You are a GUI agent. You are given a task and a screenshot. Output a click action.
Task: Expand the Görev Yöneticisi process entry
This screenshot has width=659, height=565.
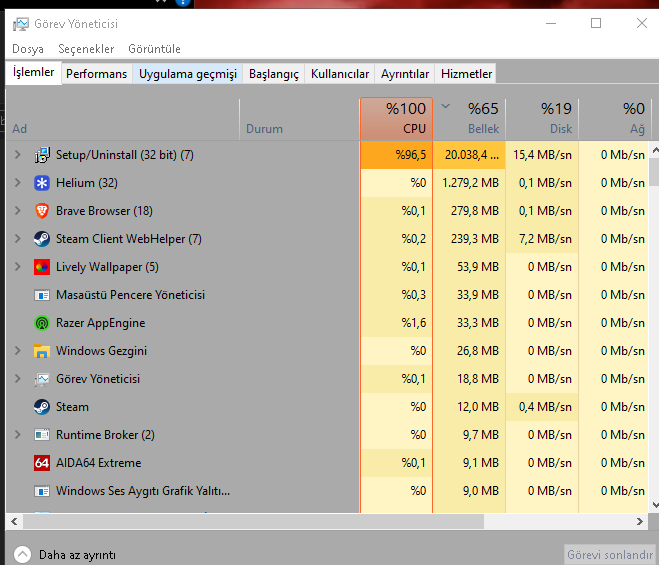pos(18,379)
